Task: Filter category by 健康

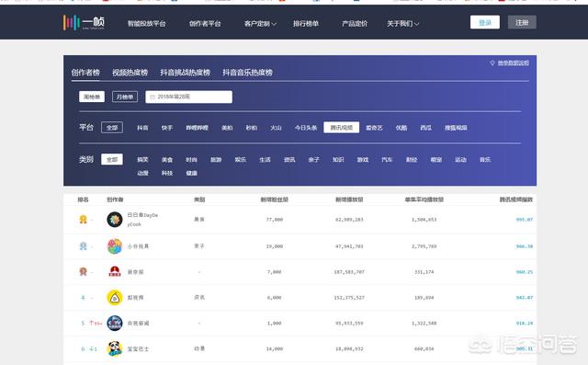Action: (192, 173)
